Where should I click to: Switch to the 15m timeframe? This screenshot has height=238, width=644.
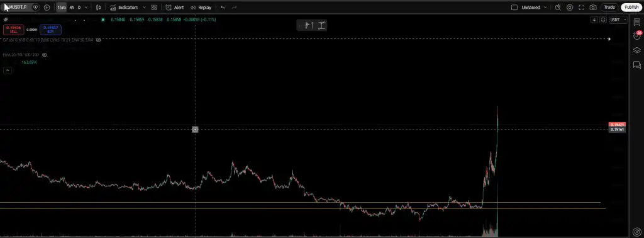[61, 8]
